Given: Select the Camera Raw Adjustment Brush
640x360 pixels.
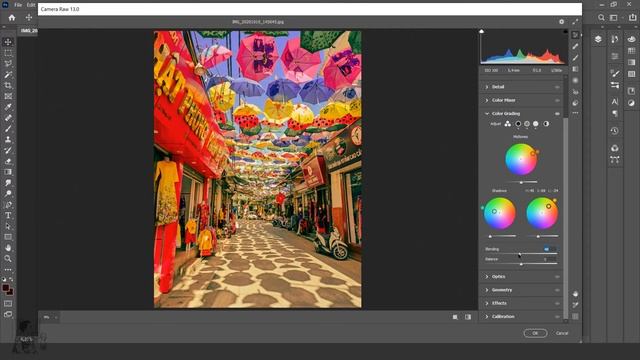Looking at the screenshot, I should (575, 58).
